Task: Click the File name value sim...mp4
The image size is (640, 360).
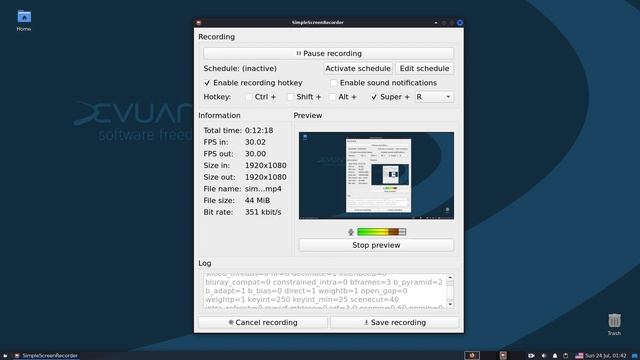Action: 263,189
